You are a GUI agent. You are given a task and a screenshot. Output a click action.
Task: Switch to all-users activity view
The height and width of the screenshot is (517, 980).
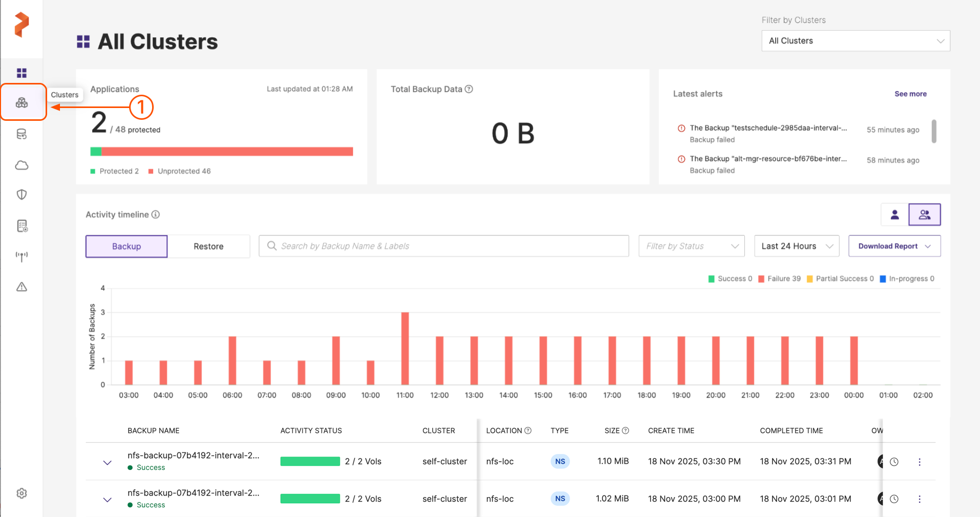pos(924,214)
